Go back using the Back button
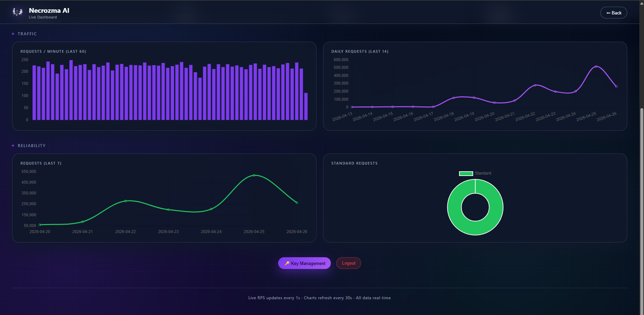This screenshot has width=644, height=315. 613,13
